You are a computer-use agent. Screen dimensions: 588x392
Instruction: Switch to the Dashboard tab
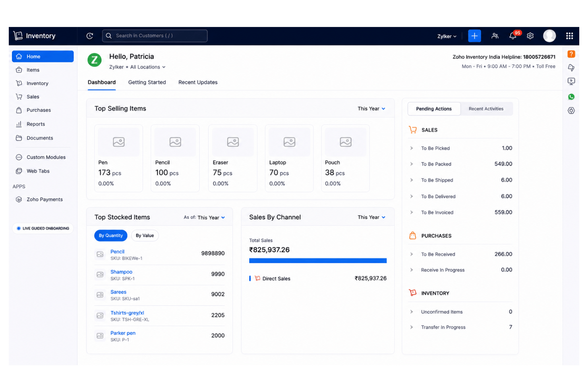(102, 82)
